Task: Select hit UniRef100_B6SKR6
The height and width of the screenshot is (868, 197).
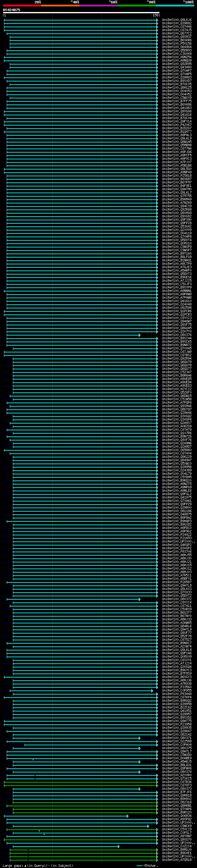Action: [176, 40]
